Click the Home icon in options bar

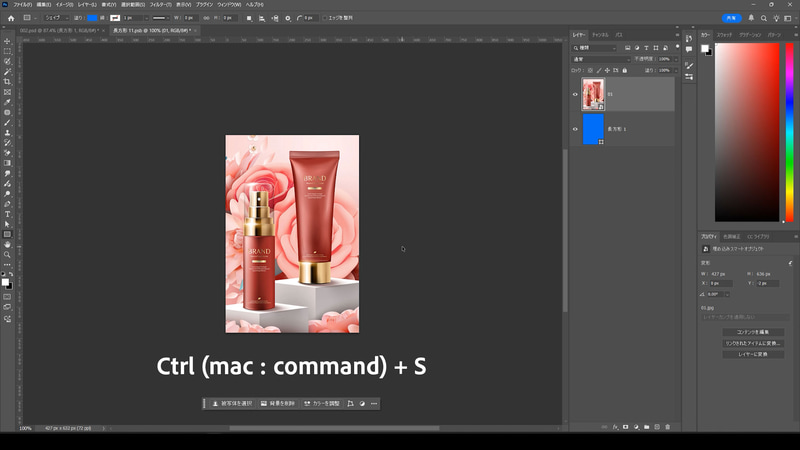click(x=11, y=18)
